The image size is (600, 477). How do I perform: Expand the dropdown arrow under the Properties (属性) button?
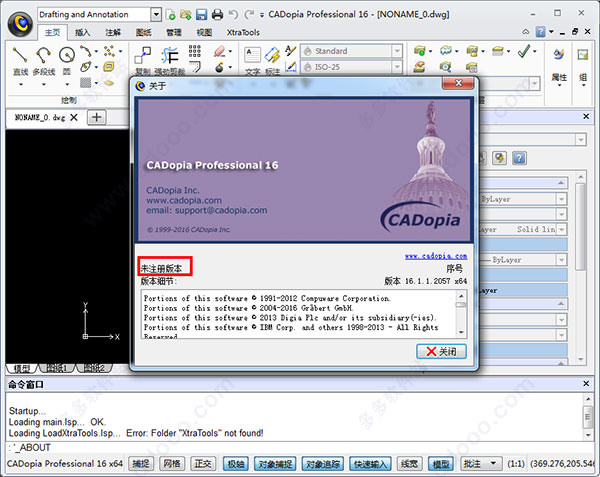(x=559, y=85)
